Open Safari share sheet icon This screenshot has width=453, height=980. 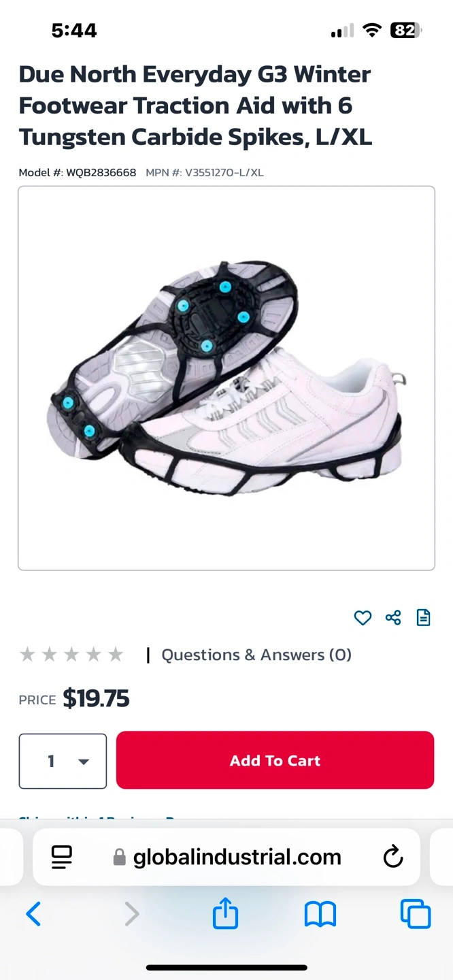tap(225, 913)
